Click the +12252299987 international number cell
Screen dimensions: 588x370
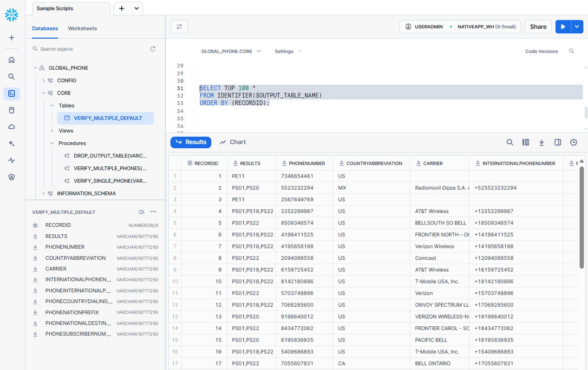coord(516,211)
